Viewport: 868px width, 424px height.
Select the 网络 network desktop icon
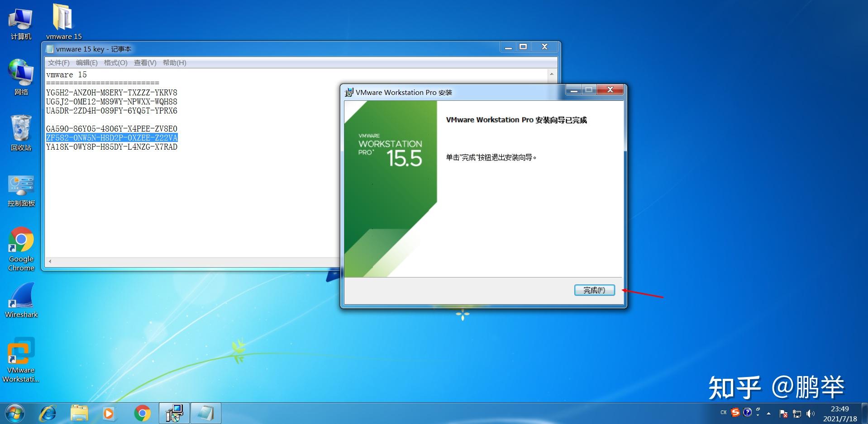21,77
